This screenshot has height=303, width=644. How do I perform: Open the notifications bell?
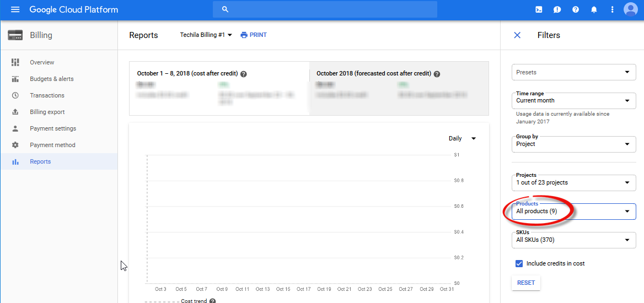[594, 10]
